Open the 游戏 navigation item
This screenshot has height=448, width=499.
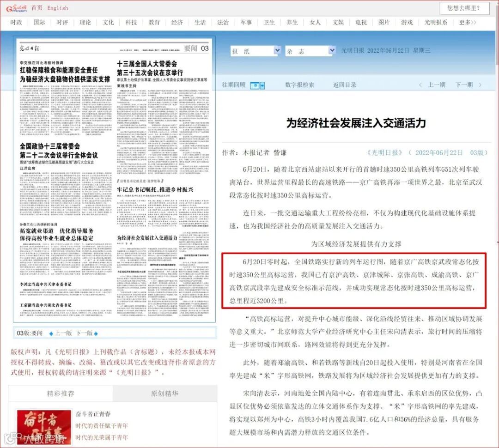pos(407,22)
